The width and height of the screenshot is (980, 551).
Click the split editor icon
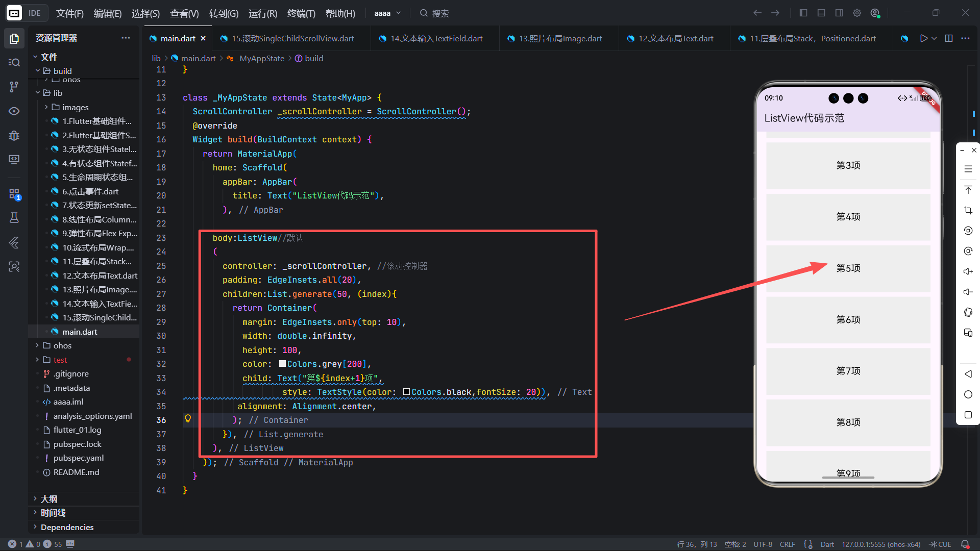coord(949,38)
